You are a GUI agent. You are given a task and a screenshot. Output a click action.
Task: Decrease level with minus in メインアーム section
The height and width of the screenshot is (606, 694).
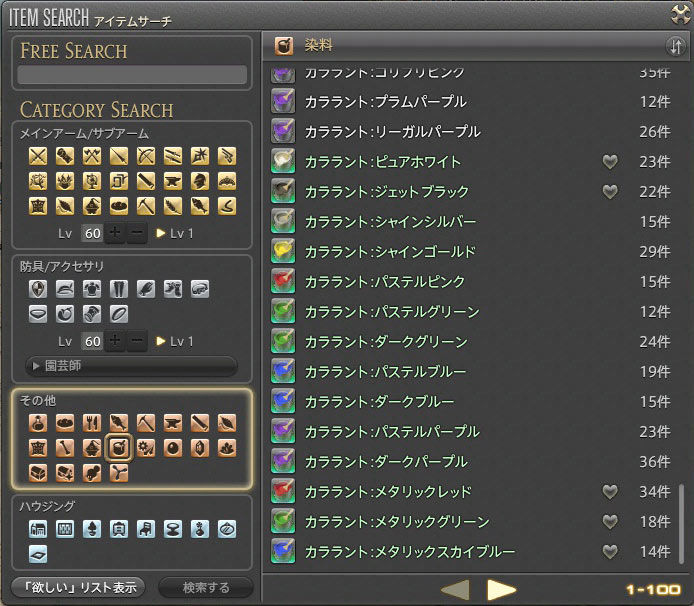point(137,233)
